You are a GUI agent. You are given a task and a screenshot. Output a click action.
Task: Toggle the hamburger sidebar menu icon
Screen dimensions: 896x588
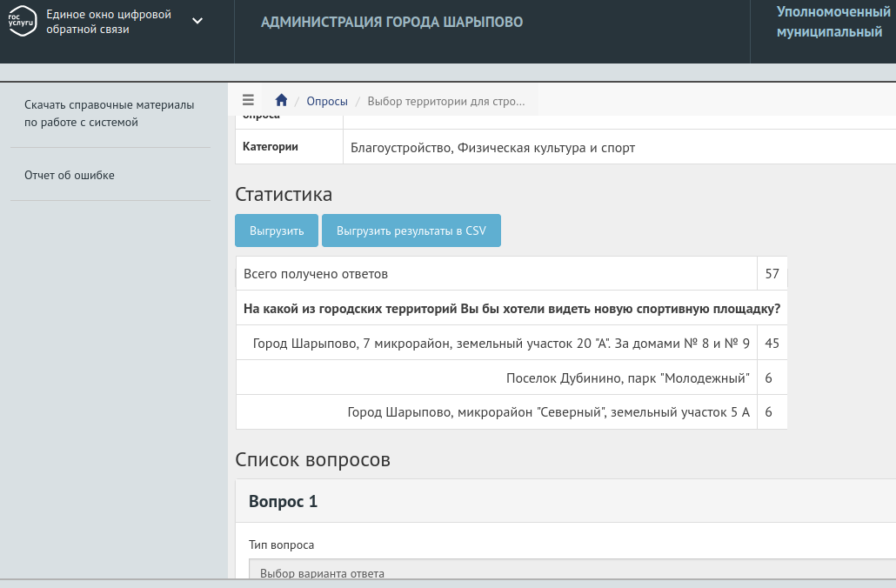(x=248, y=100)
